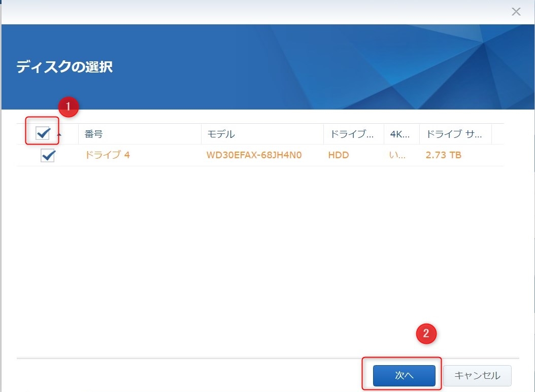Click the truncated い… 4K value cell
Viewport: 535px width, 392px height.
tap(397, 155)
